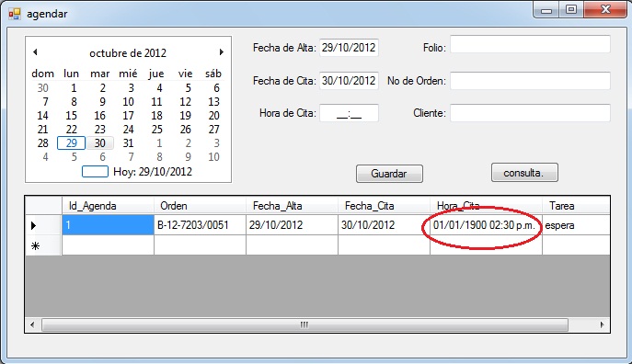Select Id_Agenda cell with value 1
This screenshot has width=632, height=364.
(108, 225)
